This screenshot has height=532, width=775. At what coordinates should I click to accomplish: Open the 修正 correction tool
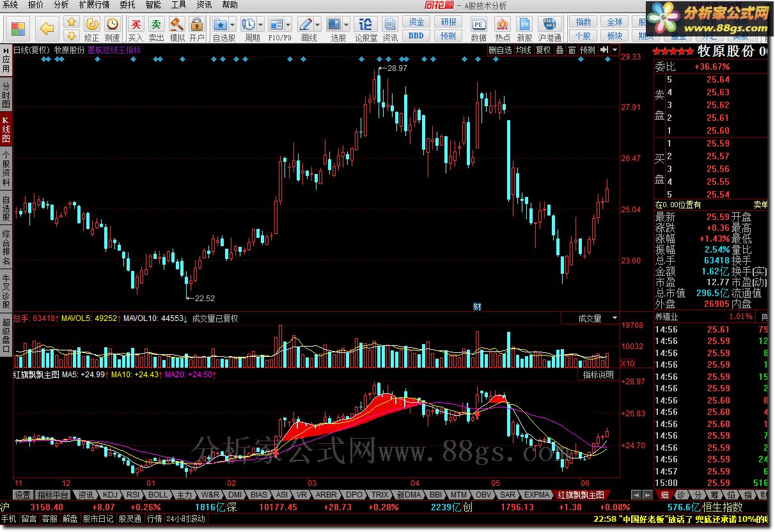pyautogui.click(x=92, y=29)
